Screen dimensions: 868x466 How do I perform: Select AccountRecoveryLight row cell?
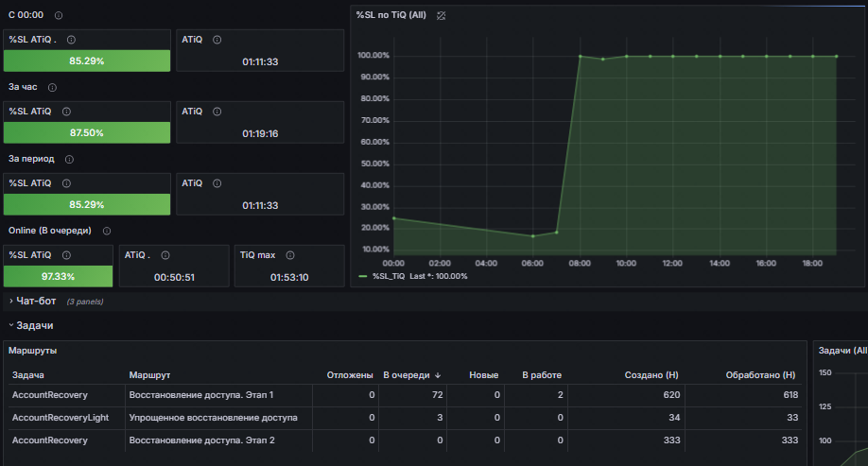pyautogui.click(x=61, y=418)
